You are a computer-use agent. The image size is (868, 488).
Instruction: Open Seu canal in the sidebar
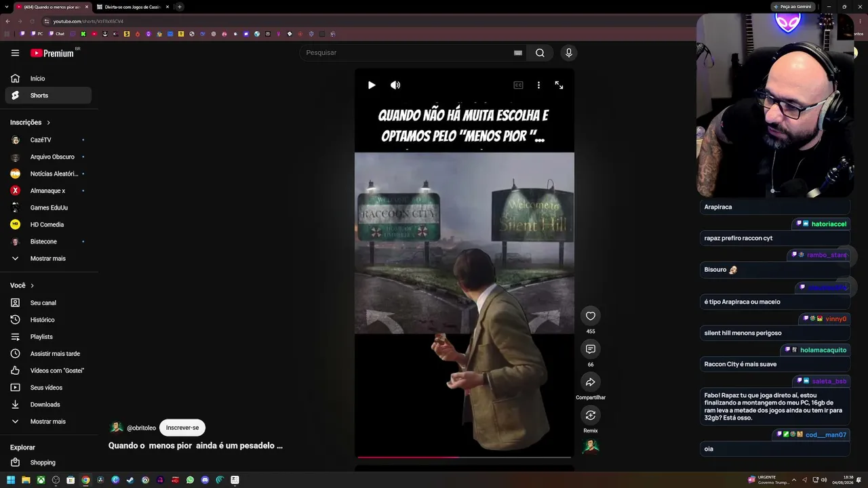(48, 303)
